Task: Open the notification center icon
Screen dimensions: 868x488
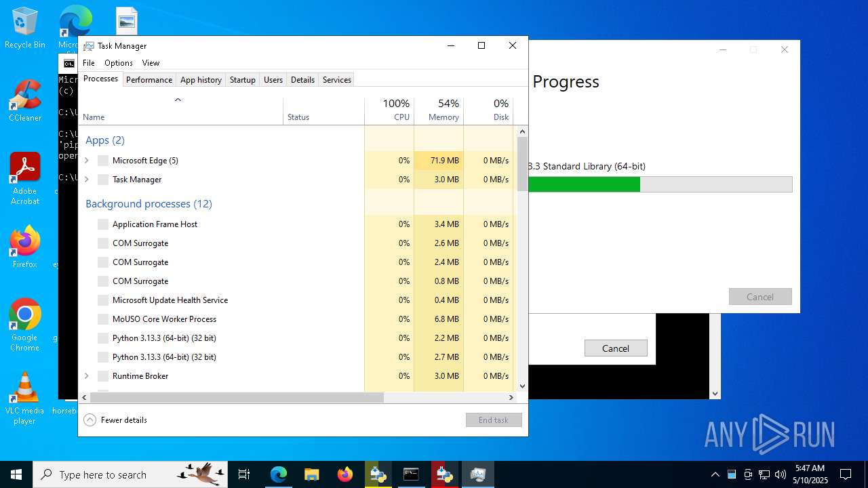Action: point(846,474)
